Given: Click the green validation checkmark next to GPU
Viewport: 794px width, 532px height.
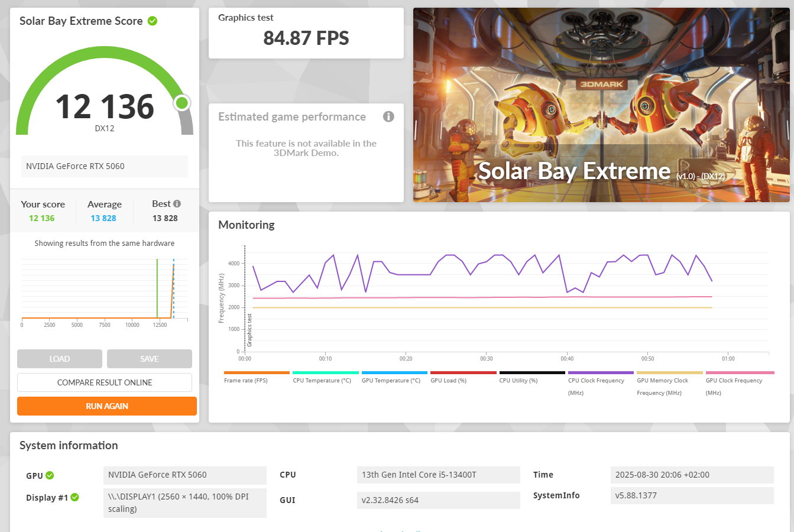Looking at the screenshot, I should point(50,475).
